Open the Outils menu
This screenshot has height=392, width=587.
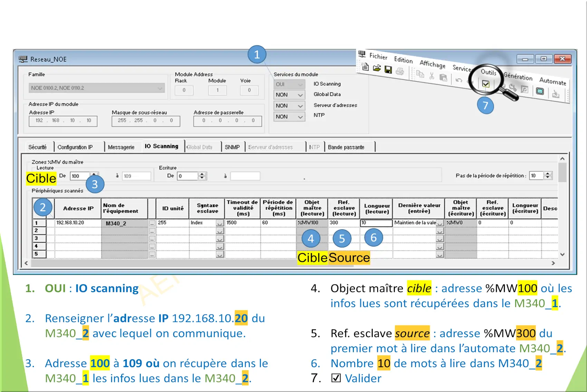click(488, 72)
